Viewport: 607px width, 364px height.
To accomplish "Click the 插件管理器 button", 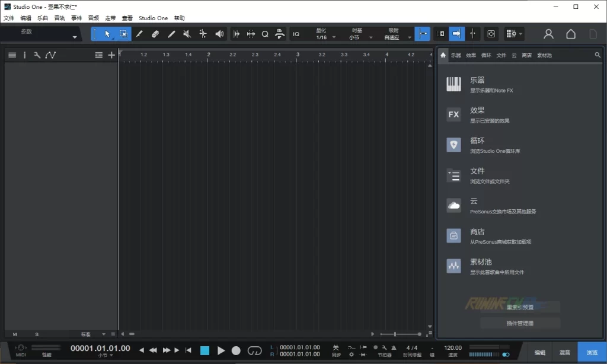I will point(520,323).
